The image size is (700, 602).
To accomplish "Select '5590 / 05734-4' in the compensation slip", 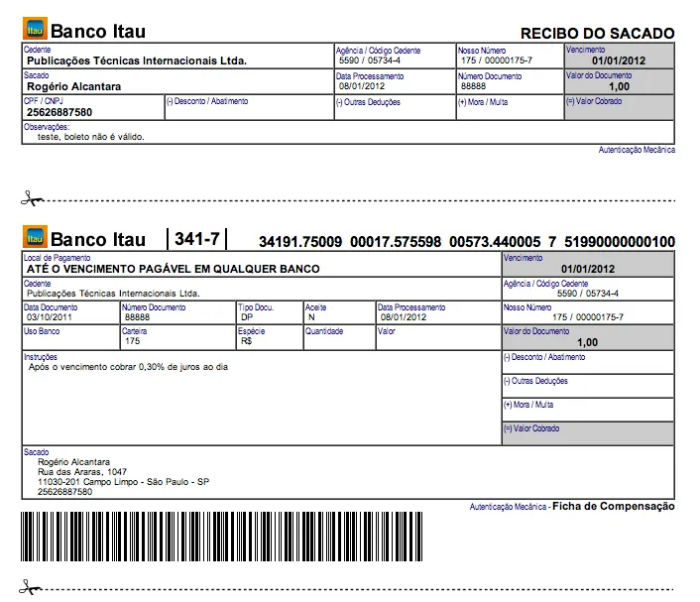I will point(588,294).
